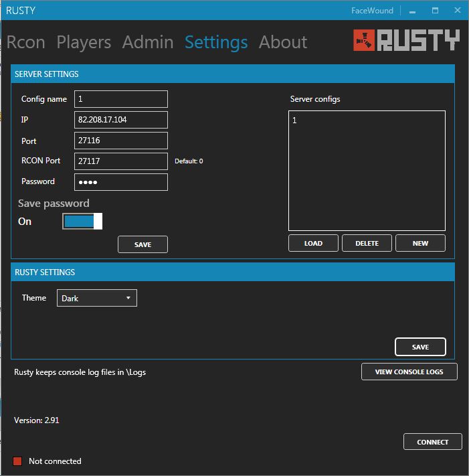This screenshot has height=476, width=469.
Task: Click the 'Default: 0' hint text
Action: tap(189, 161)
